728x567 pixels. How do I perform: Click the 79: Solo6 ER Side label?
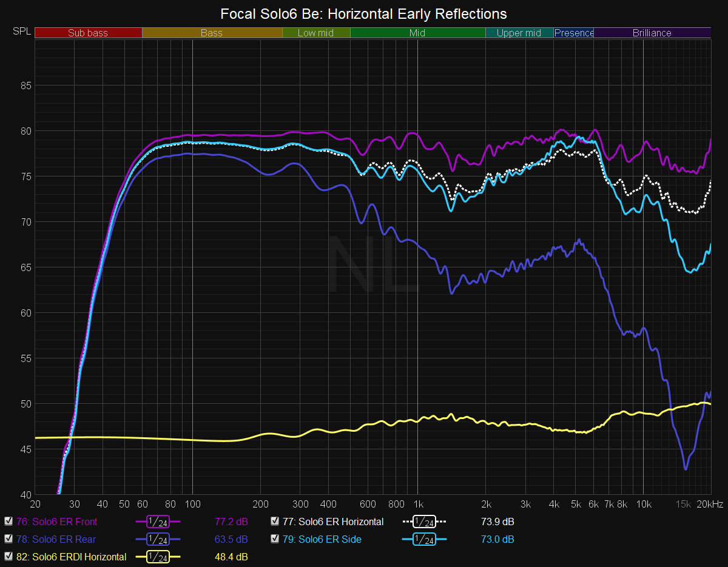pos(322,539)
